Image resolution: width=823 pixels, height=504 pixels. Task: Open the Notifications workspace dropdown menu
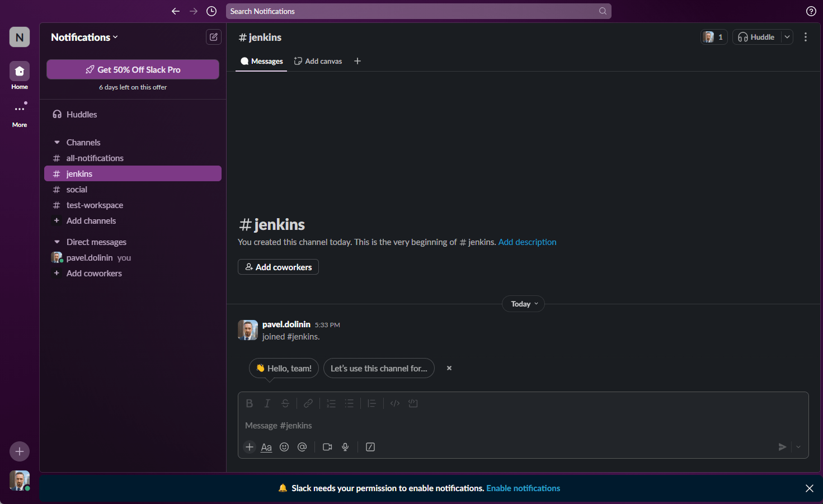(x=84, y=37)
